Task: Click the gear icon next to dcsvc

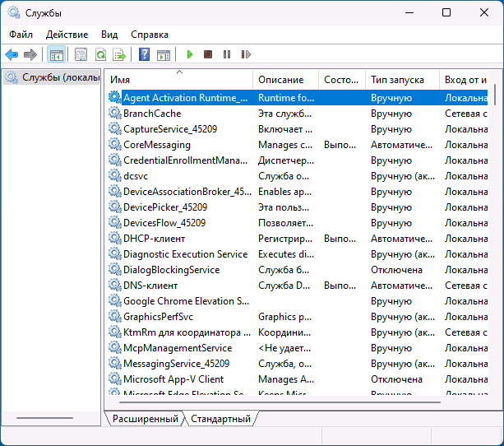Action: click(x=115, y=175)
